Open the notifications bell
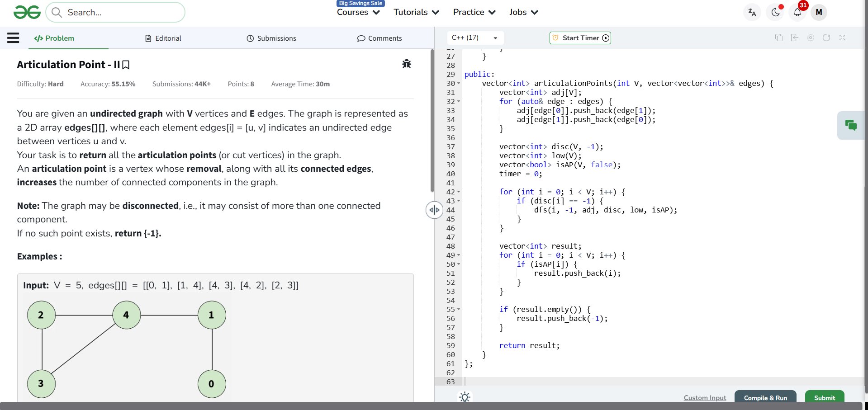The height and width of the screenshot is (410, 868). pos(797,12)
